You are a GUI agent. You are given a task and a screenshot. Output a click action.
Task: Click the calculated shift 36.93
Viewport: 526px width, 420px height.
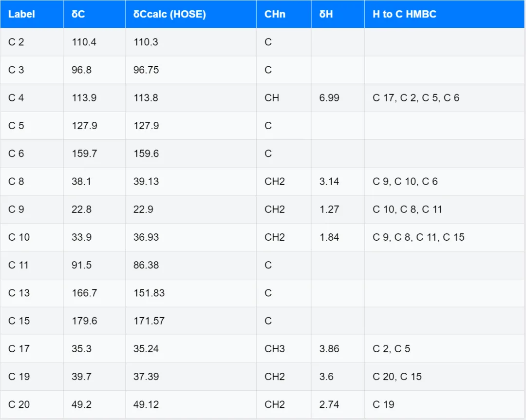click(x=146, y=237)
